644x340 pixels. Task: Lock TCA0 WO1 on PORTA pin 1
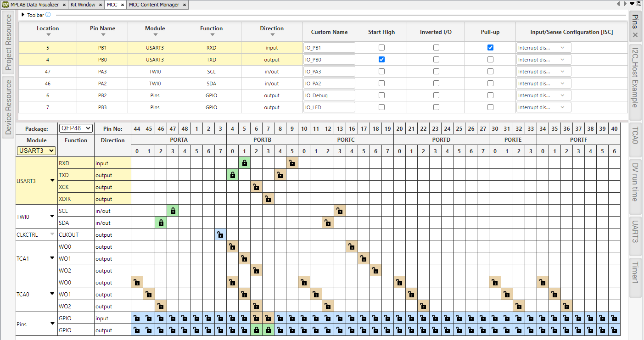(x=149, y=294)
